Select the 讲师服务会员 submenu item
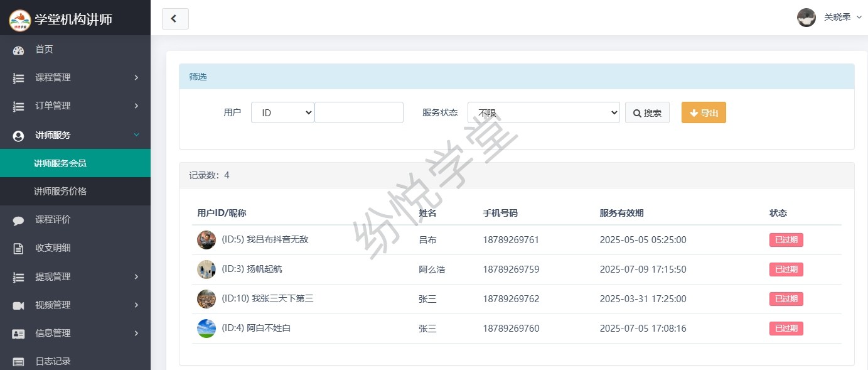 (x=60, y=163)
